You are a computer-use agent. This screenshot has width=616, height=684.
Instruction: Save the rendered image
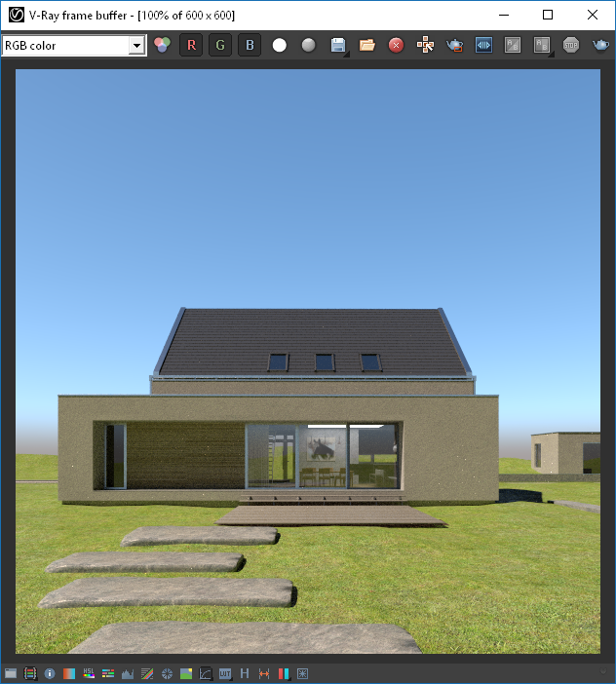tap(338, 46)
